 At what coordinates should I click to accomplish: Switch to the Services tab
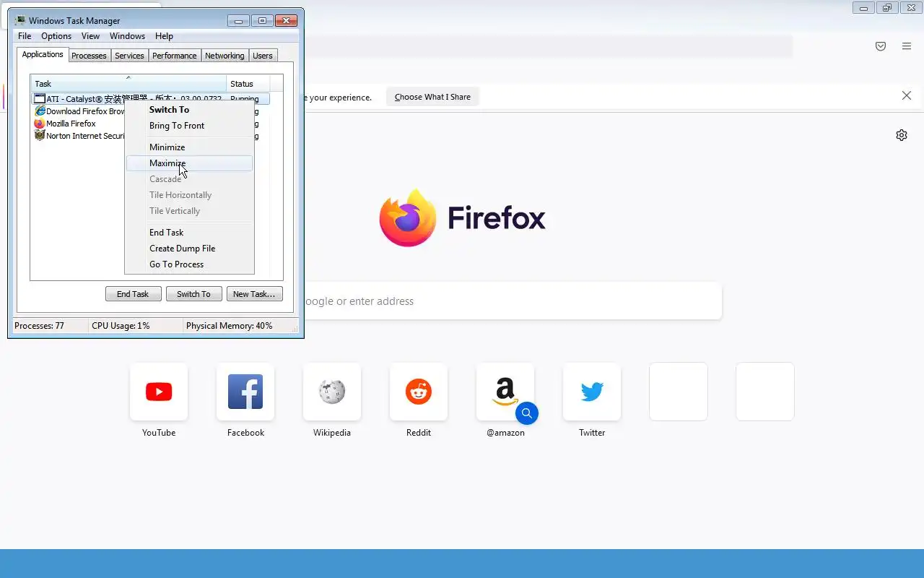tap(129, 56)
